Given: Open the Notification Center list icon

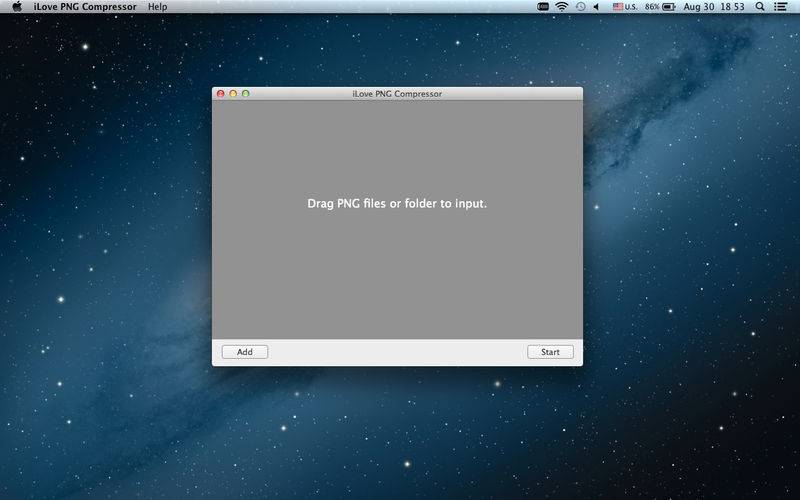Looking at the screenshot, I should tap(780, 7).
